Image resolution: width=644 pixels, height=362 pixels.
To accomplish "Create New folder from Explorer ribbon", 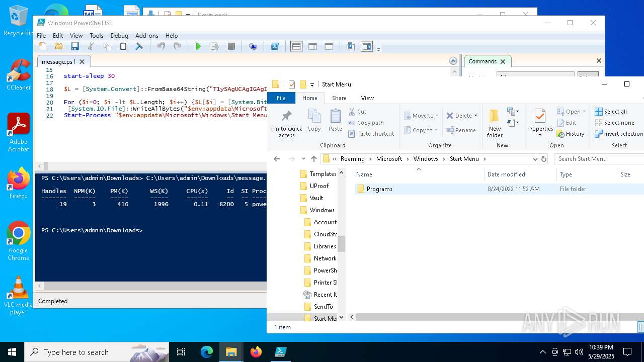I will (x=495, y=124).
